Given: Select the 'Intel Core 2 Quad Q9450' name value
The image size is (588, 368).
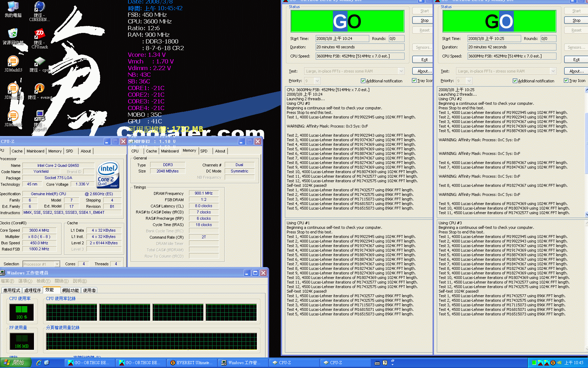Looking at the screenshot, I should point(58,165).
